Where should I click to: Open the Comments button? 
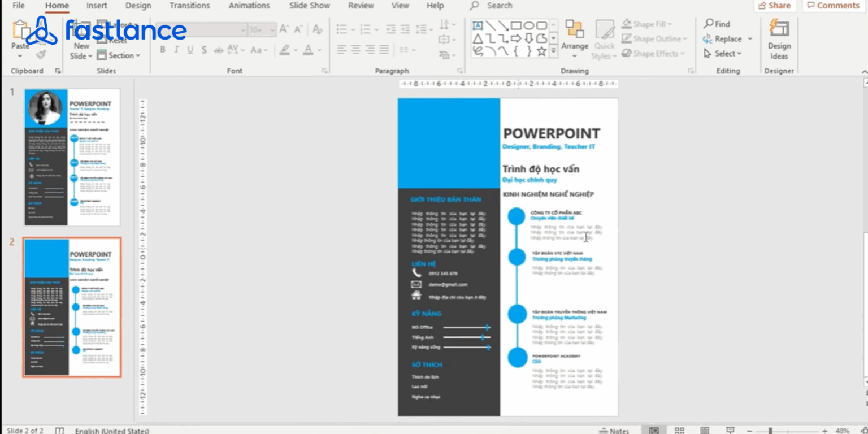pos(834,6)
